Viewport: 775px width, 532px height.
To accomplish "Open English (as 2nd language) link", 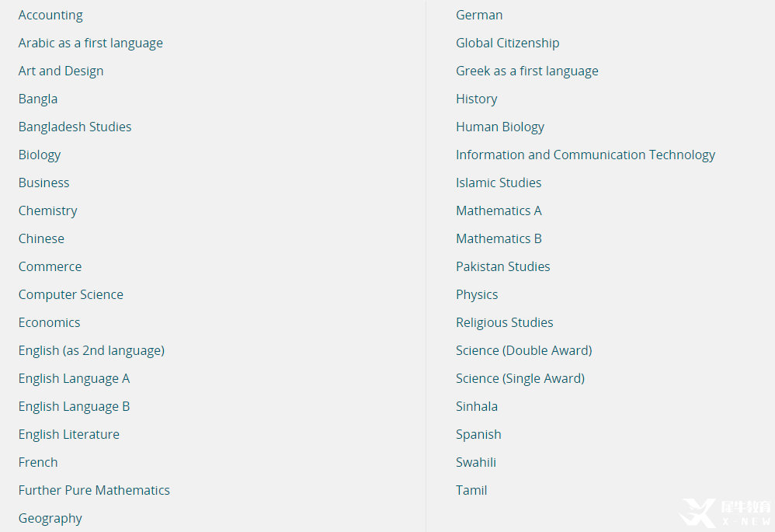I will [92, 351].
